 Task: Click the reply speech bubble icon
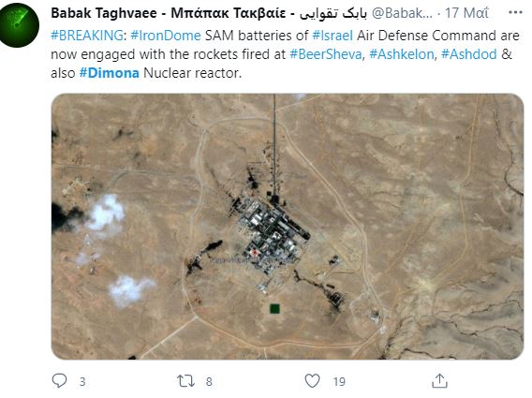59,380
